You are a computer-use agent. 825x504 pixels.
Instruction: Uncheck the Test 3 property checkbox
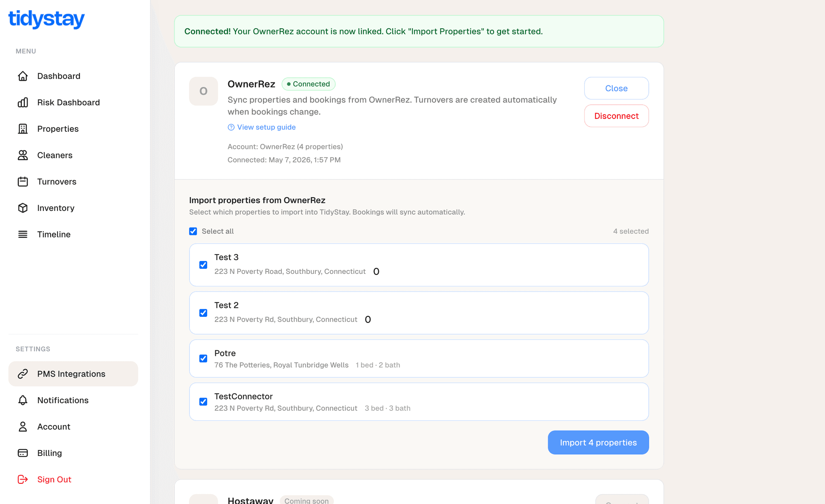coord(203,265)
